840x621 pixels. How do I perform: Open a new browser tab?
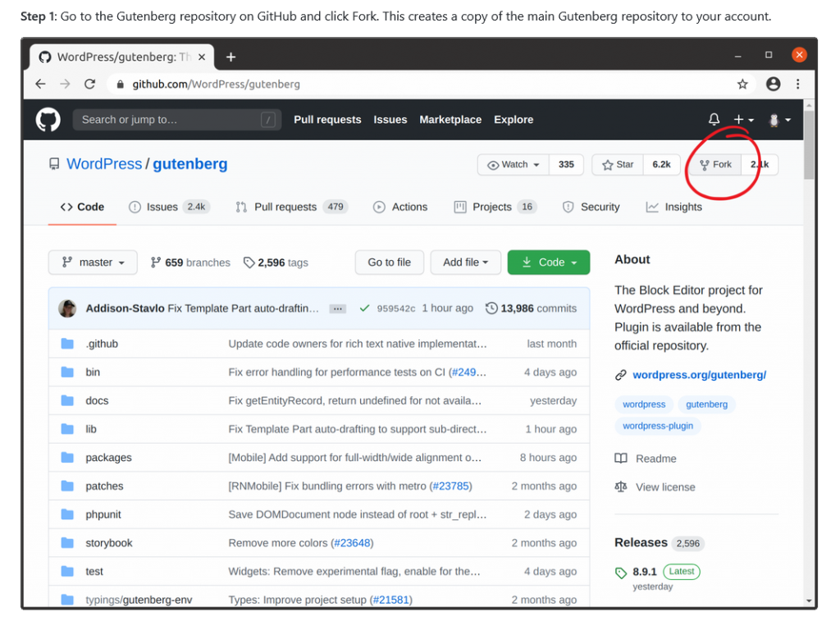coord(231,57)
